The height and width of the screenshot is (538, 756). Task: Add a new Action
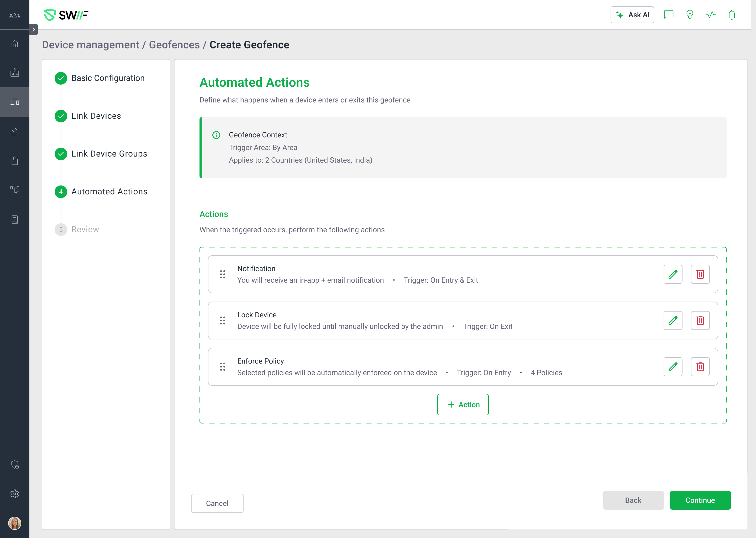(x=463, y=405)
